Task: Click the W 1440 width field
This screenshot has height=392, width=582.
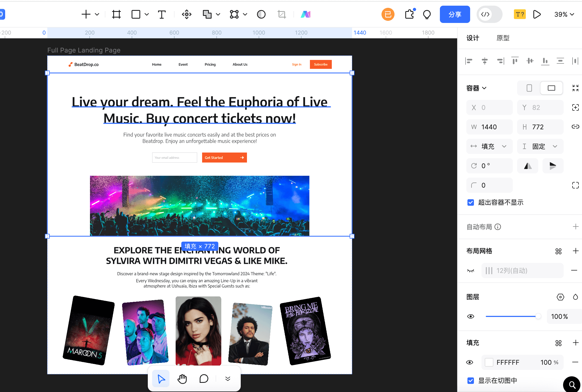Action: click(x=489, y=127)
